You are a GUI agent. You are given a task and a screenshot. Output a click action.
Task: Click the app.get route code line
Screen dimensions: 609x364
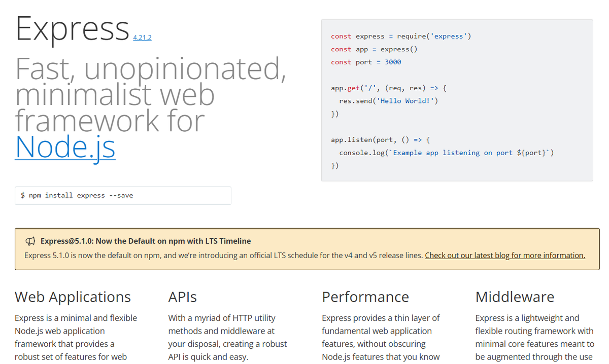point(388,88)
